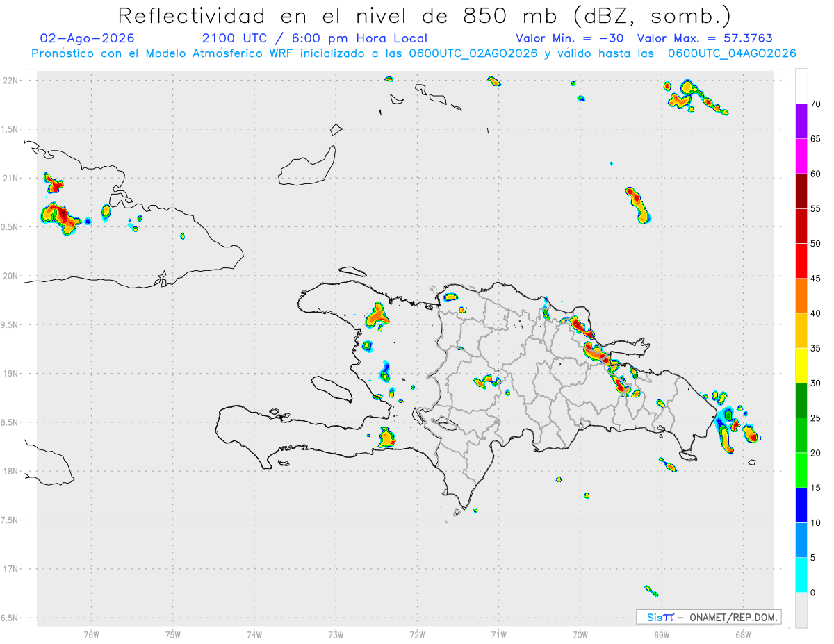Click longitude axis label '73W'
This screenshot has height=644, width=834.
pyautogui.click(x=336, y=634)
